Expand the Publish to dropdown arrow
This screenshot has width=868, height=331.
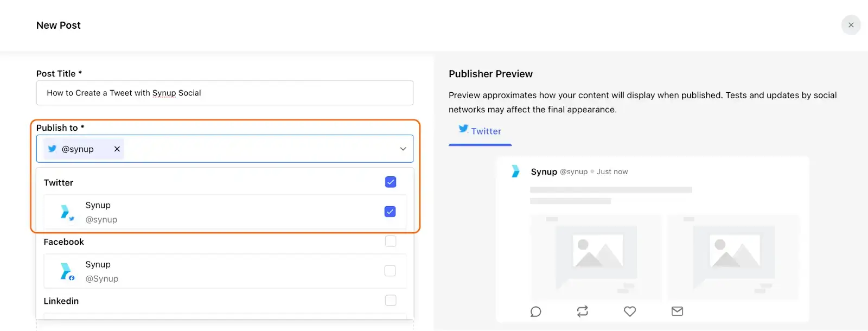(403, 149)
